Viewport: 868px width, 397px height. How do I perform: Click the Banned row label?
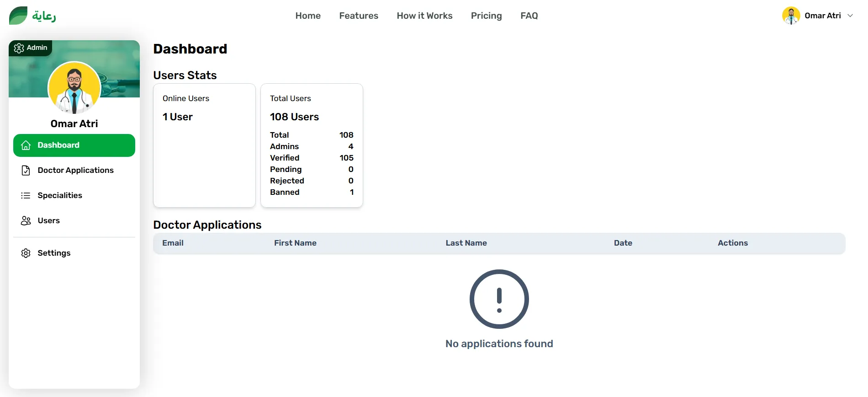coord(285,192)
